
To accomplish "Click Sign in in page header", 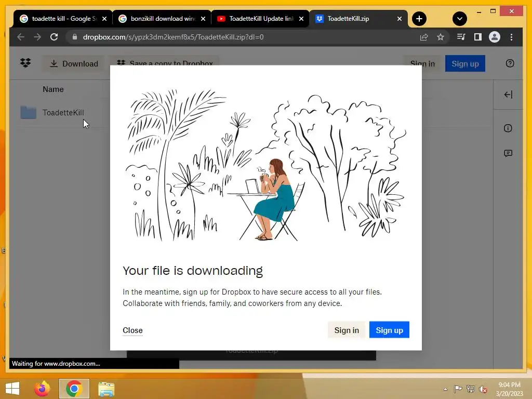I will pyautogui.click(x=422, y=62).
